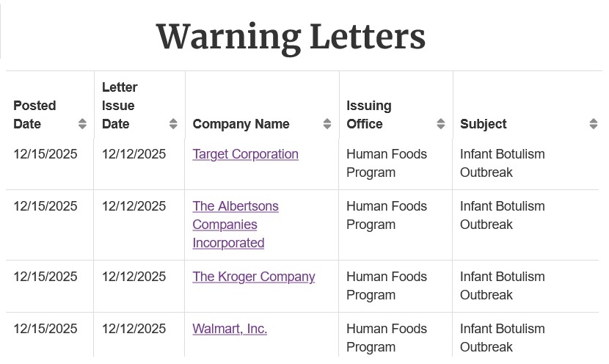Follow The Kroger Company link
Image resolution: width=609 pixels, height=364 pixels.
(x=253, y=277)
